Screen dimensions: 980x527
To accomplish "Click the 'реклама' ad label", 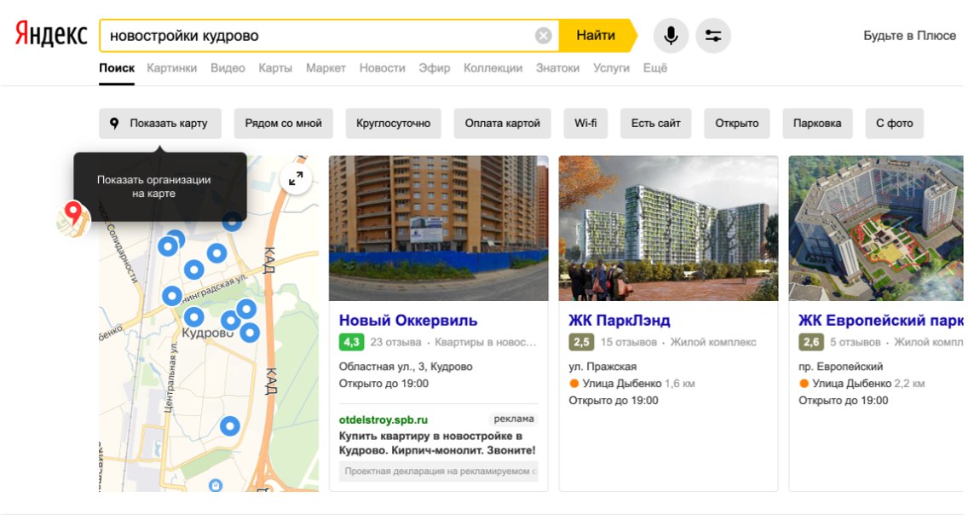I will tap(514, 419).
